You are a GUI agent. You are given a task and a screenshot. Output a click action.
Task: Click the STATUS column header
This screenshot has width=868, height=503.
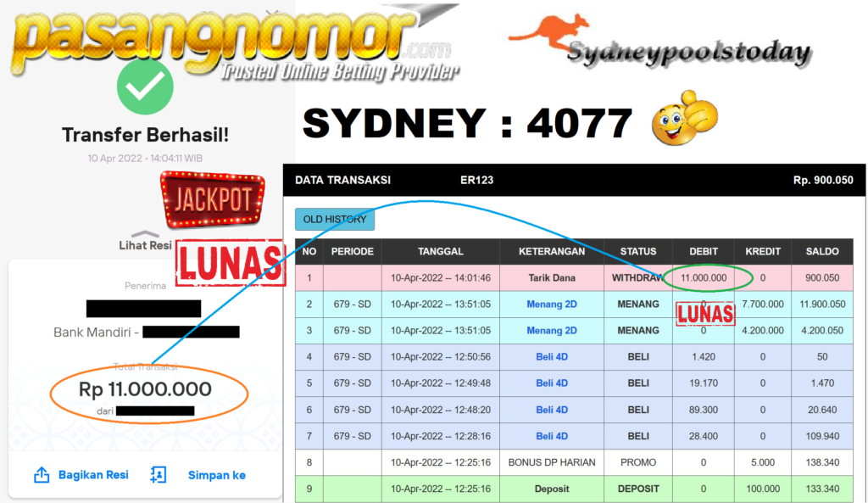(x=637, y=251)
